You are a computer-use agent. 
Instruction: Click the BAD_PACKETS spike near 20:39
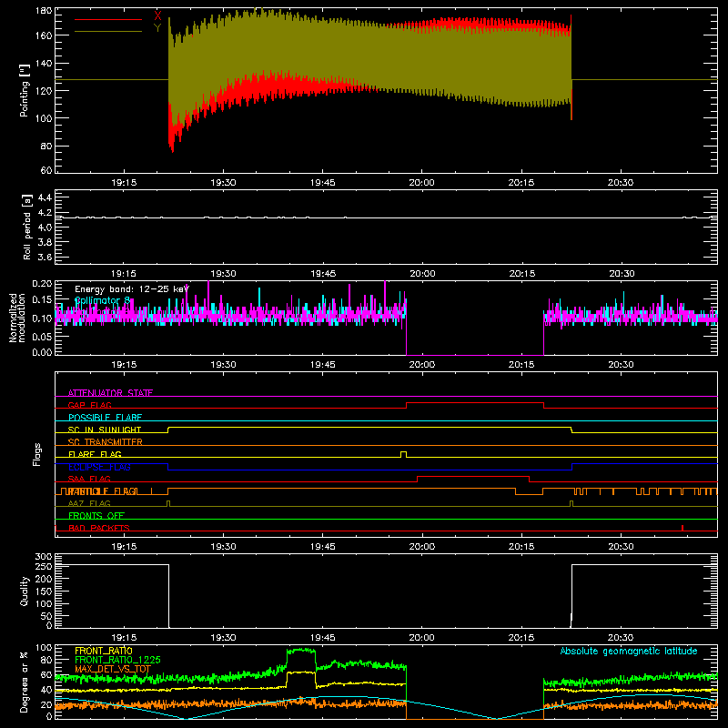pos(682,528)
